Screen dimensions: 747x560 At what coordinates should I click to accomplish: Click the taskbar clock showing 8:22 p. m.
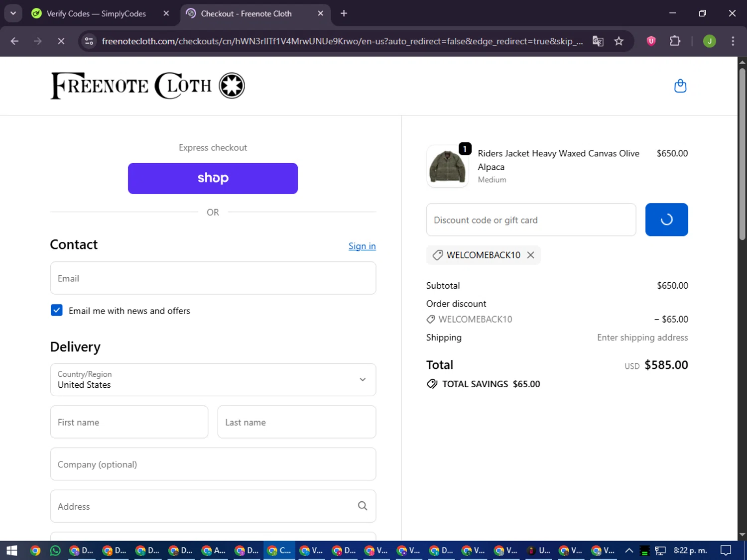690,551
